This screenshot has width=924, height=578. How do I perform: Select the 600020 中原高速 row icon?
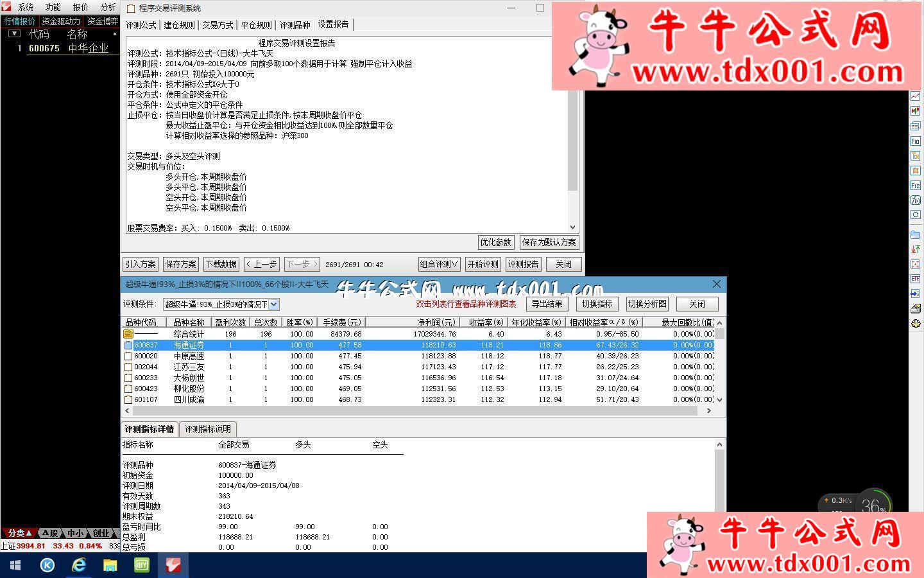click(128, 356)
